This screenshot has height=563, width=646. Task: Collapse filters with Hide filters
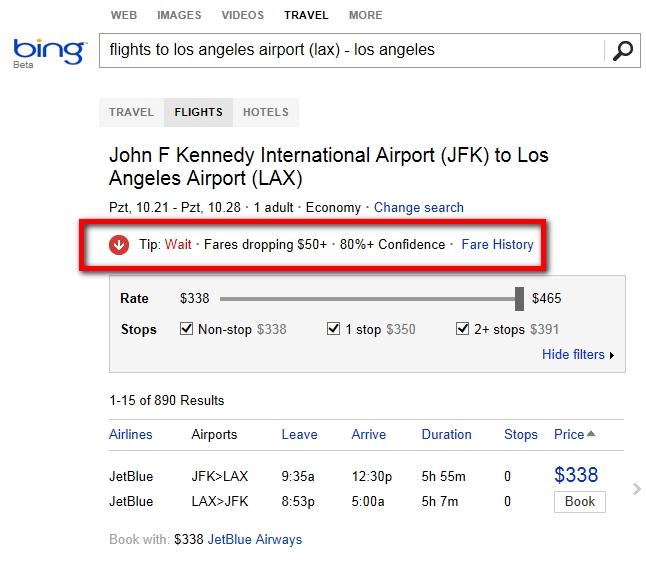pyautogui.click(x=577, y=354)
